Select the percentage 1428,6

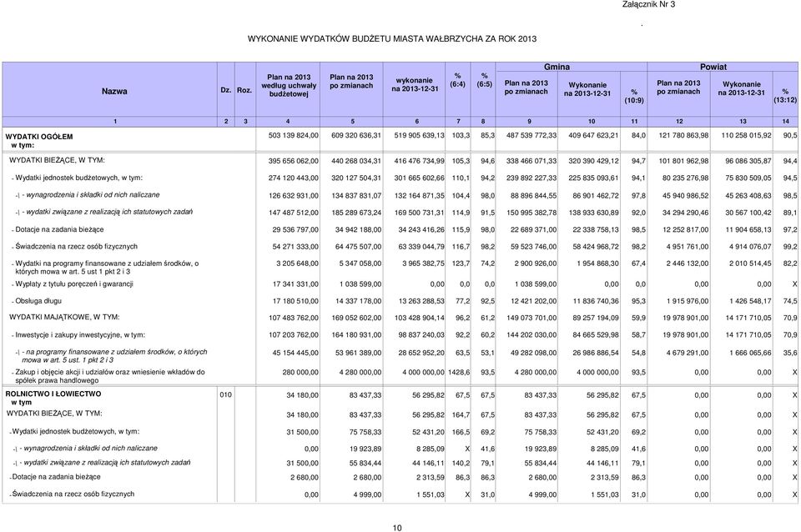point(459,373)
